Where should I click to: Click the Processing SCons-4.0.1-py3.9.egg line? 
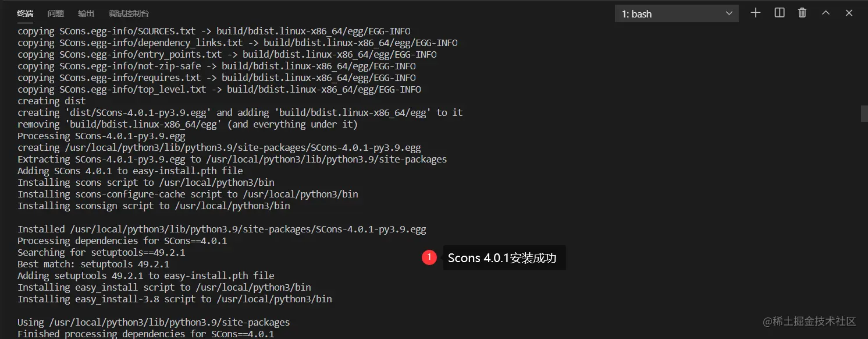(x=101, y=136)
